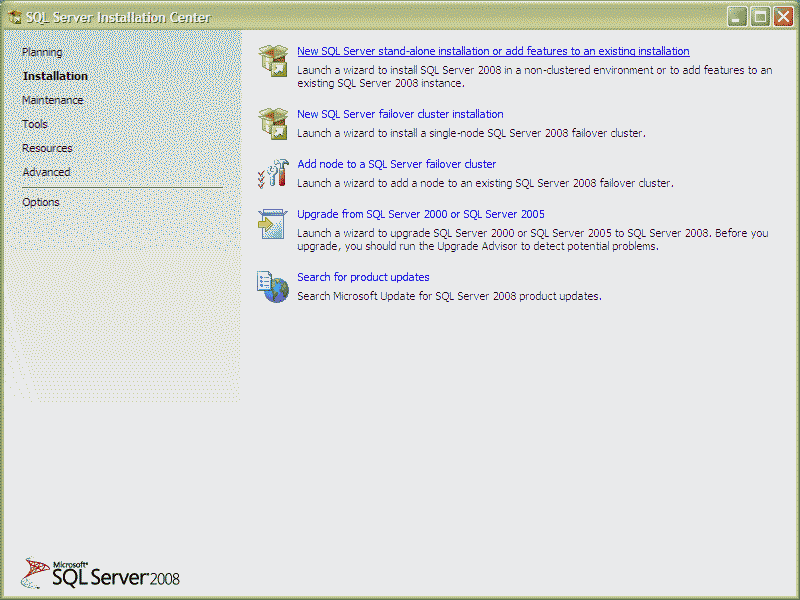Viewport: 800px width, 600px height.
Task: Start Upgrade from SQL Server 2000 or 2005
Action: [420, 214]
